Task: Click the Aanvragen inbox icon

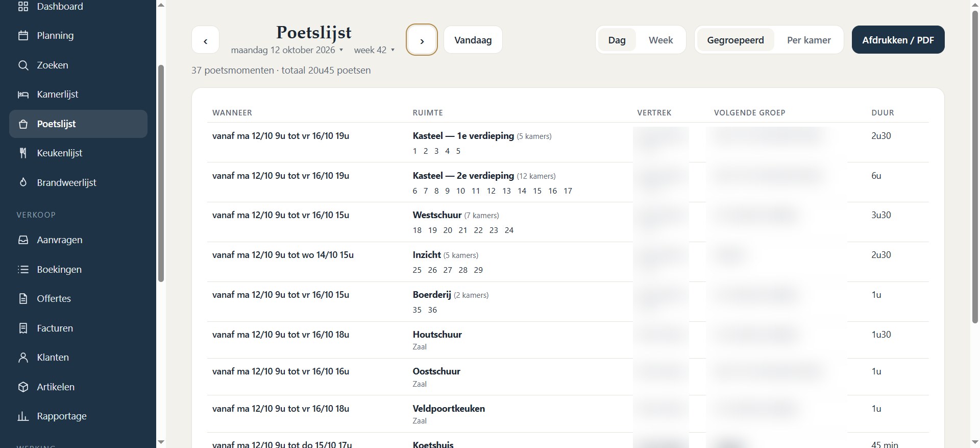Action: (23, 240)
